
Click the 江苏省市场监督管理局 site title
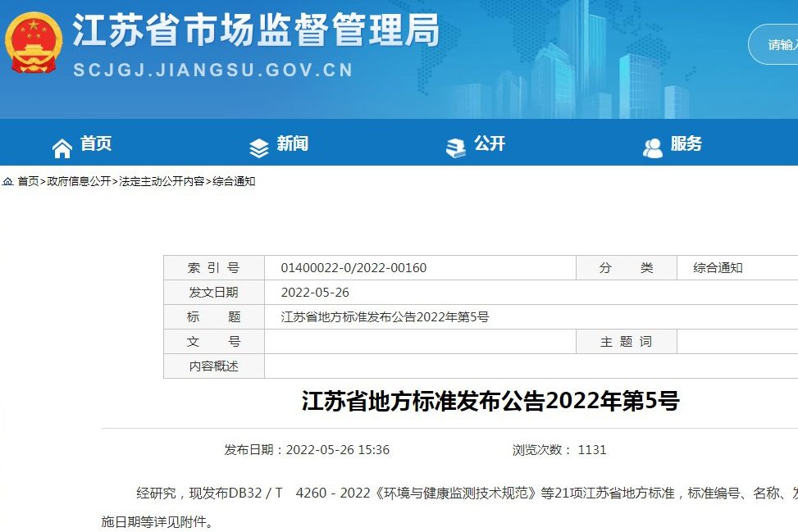(x=256, y=32)
